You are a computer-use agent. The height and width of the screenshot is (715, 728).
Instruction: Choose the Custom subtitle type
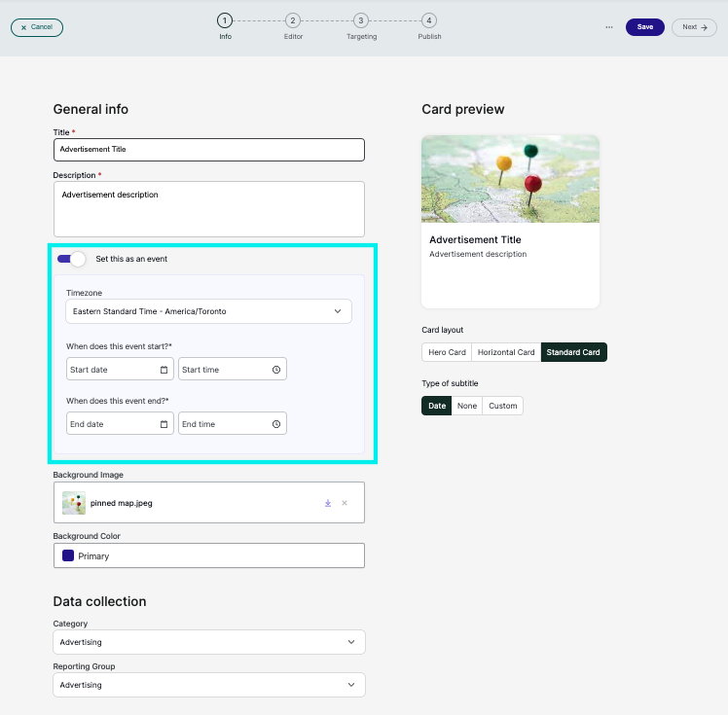pyautogui.click(x=503, y=406)
